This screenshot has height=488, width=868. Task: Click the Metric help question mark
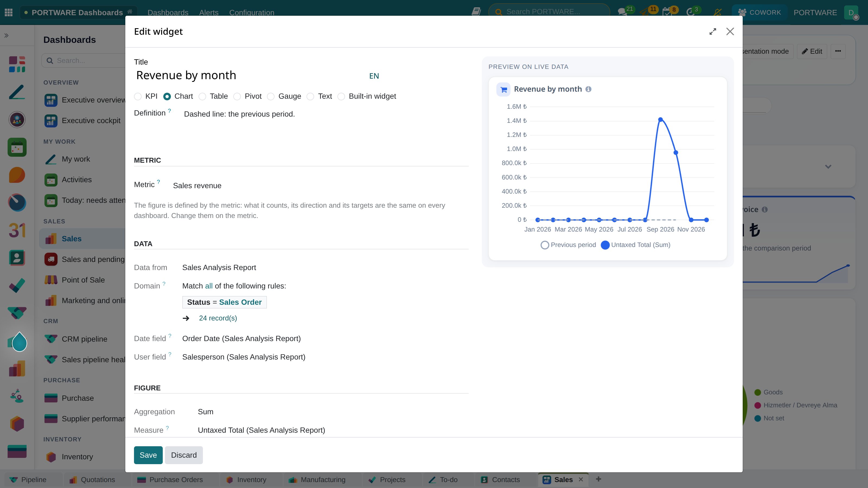[x=158, y=182]
